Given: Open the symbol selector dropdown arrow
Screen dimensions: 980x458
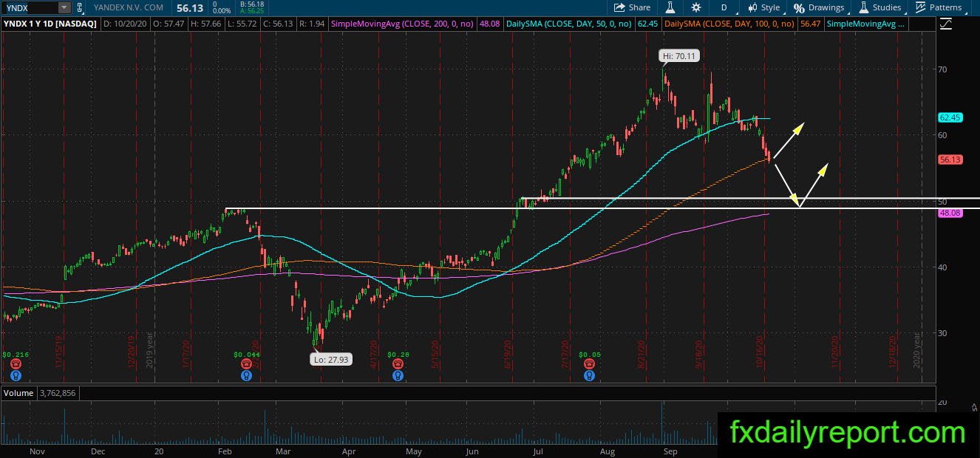Looking at the screenshot, I should [x=65, y=7].
